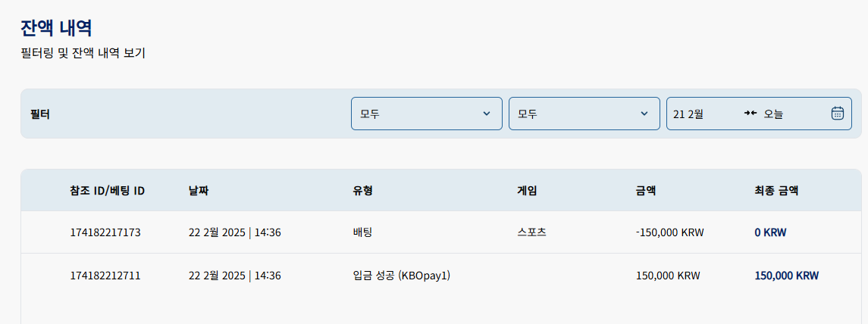Select the 오늘 end date field

click(x=773, y=114)
